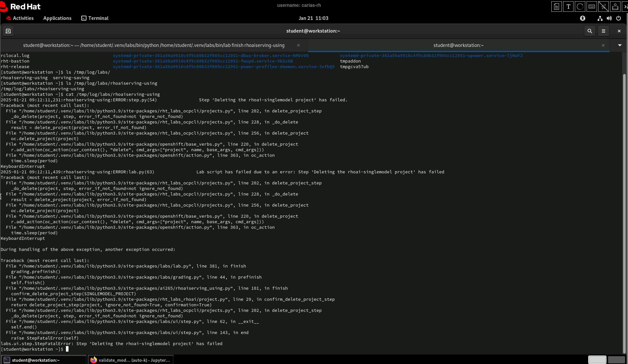This screenshot has width=628, height=364.
Task: Open the power menu icon
Action: 618,18
